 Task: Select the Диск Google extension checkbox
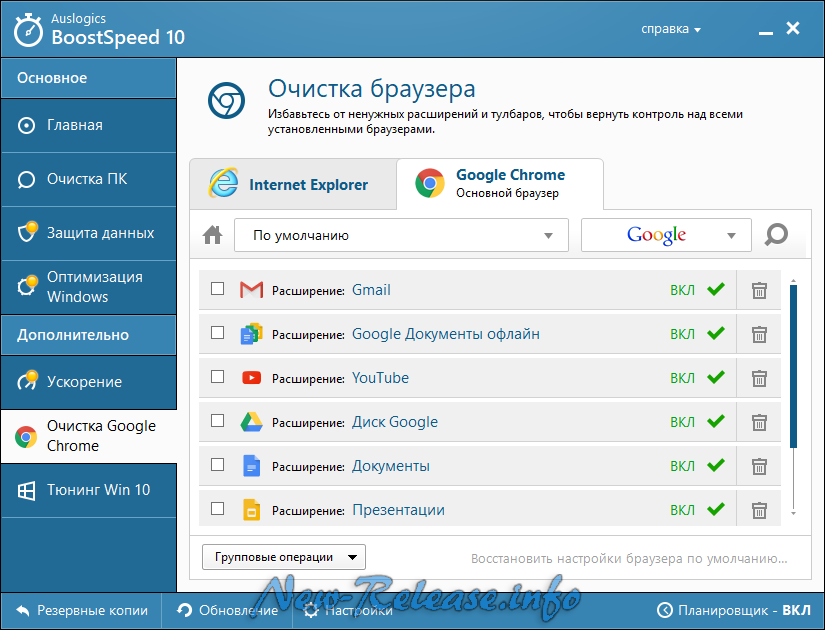coord(217,421)
